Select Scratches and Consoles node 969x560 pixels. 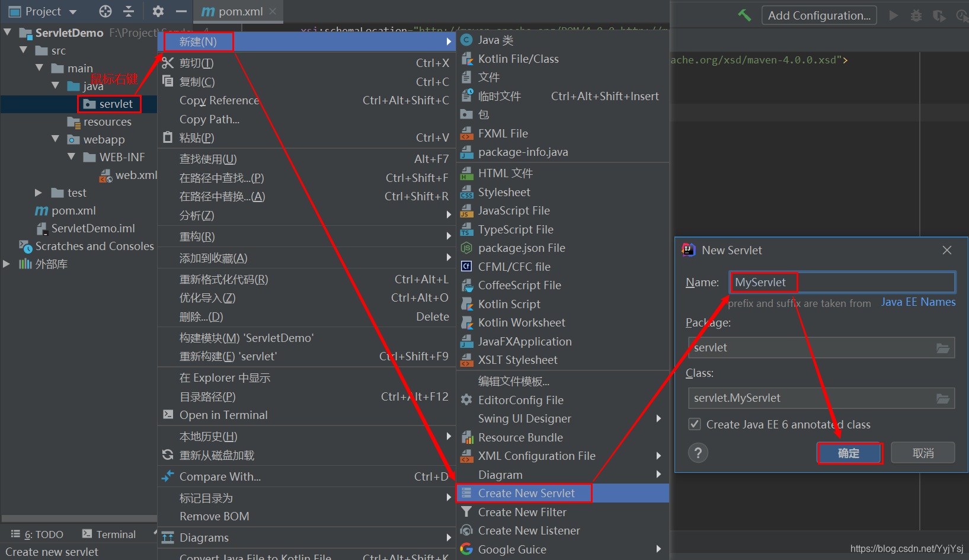[x=87, y=246]
